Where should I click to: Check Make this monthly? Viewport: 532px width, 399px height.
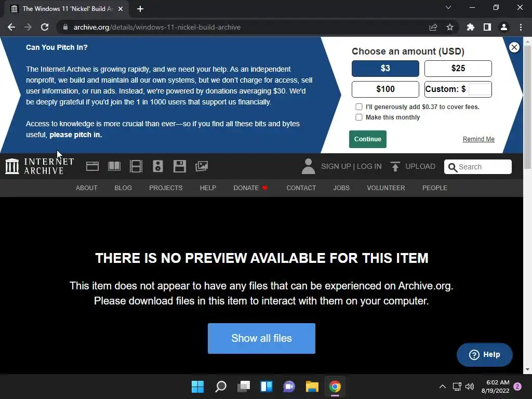[358, 117]
